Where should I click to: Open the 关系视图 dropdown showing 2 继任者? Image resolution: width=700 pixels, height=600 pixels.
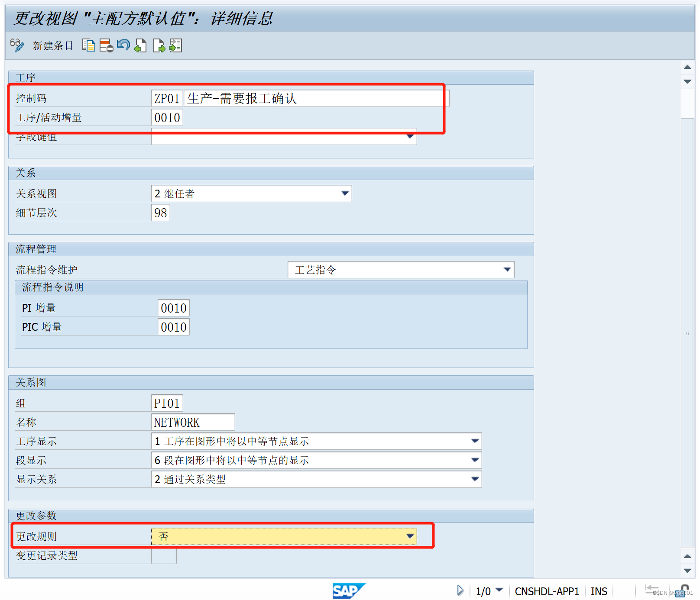pos(344,194)
